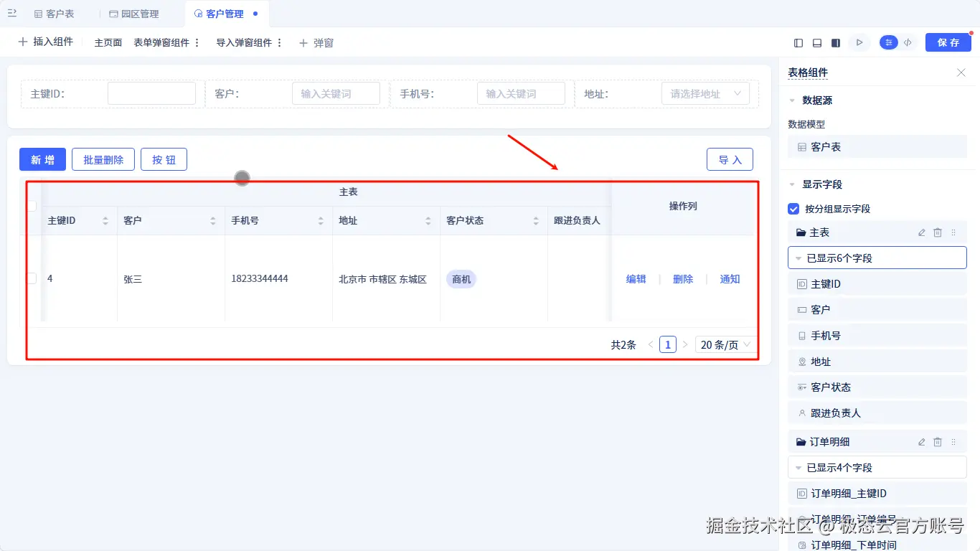Collapse the 显示字段 section
This screenshot has height=551, width=980.
coord(792,184)
